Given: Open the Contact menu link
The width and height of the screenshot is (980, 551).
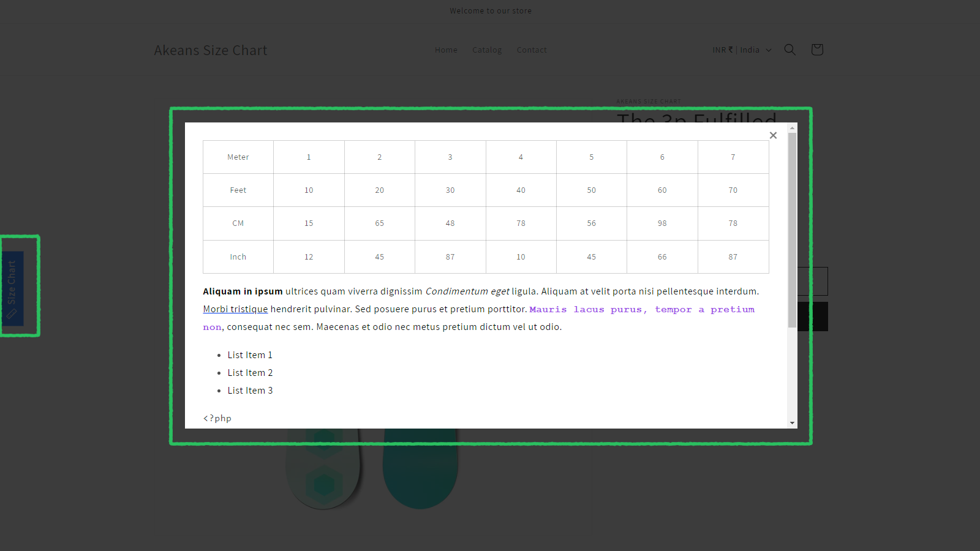Looking at the screenshot, I should [532, 50].
